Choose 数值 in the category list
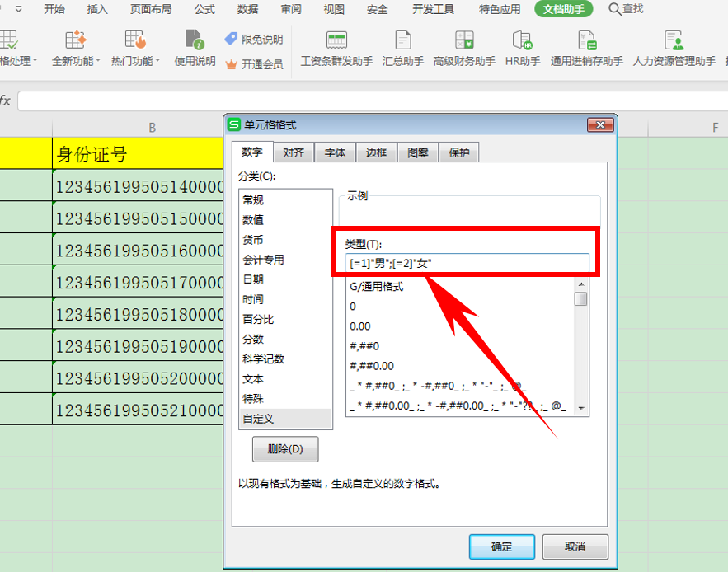This screenshot has height=572, width=728. click(x=285, y=219)
